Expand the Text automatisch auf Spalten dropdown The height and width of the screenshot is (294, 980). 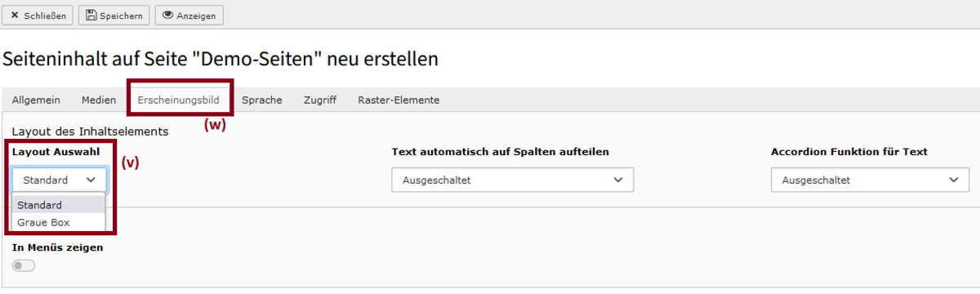513,180
